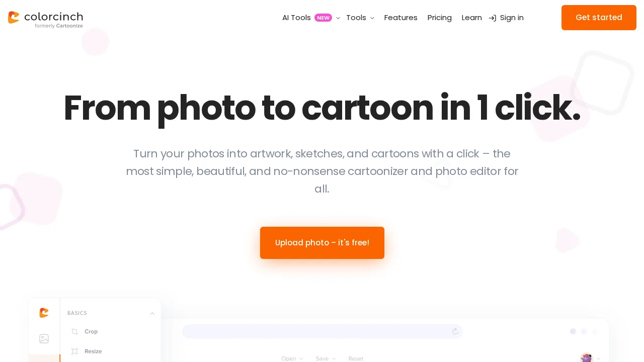Expand the Tools dropdown chevron
Viewport: 644px width, 362px height.
click(372, 18)
